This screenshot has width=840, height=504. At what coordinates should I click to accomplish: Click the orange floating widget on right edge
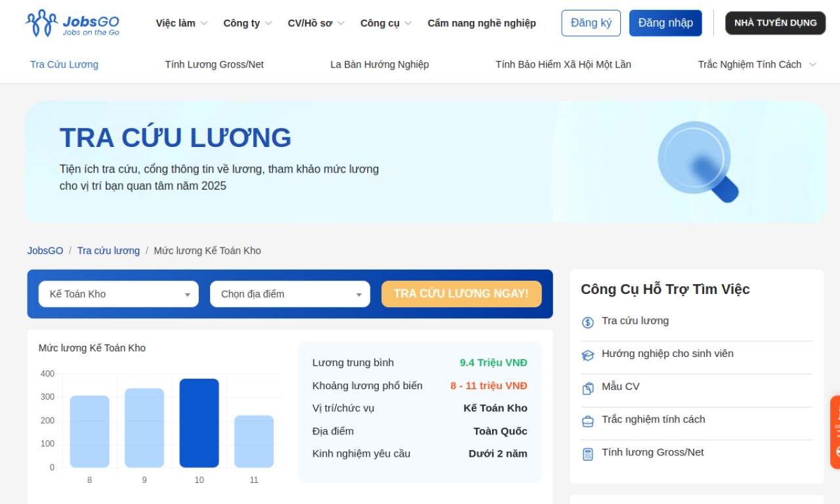835,432
